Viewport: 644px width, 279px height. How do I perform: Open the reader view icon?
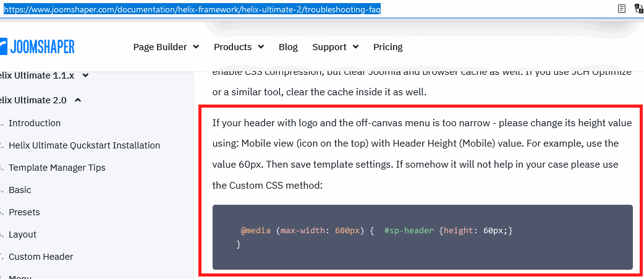(x=621, y=9)
